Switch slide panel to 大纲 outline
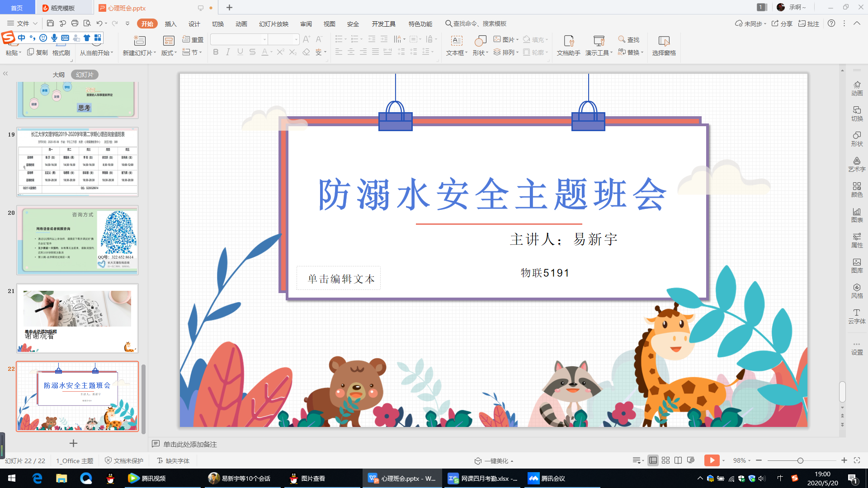The image size is (868, 488). 59,75
